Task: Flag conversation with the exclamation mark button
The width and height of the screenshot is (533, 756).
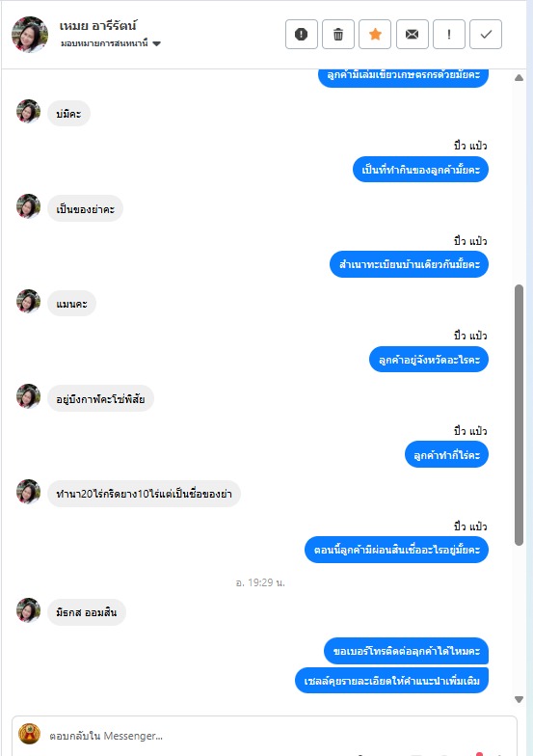Action: coord(449,35)
